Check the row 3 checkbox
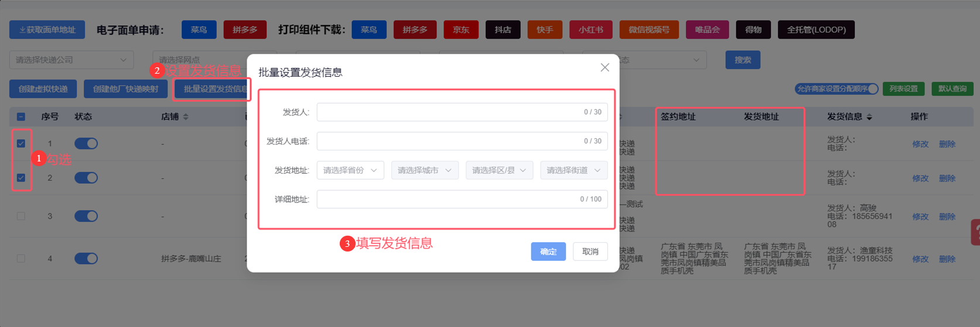Viewport: 980px width, 327px height. (x=21, y=216)
